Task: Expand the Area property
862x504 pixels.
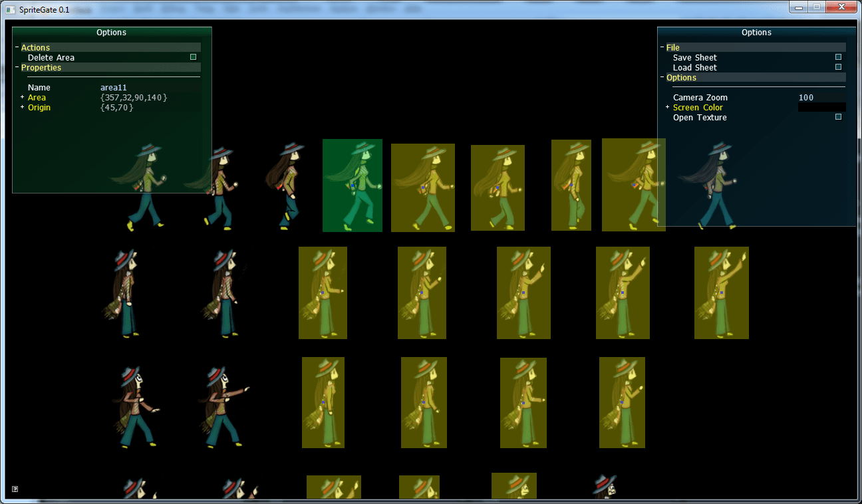Action: (22, 97)
